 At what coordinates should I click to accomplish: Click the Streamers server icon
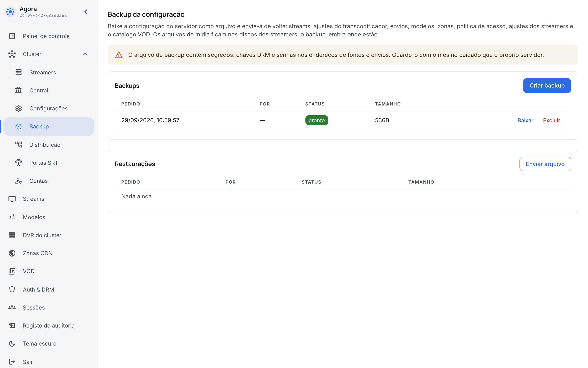18,72
